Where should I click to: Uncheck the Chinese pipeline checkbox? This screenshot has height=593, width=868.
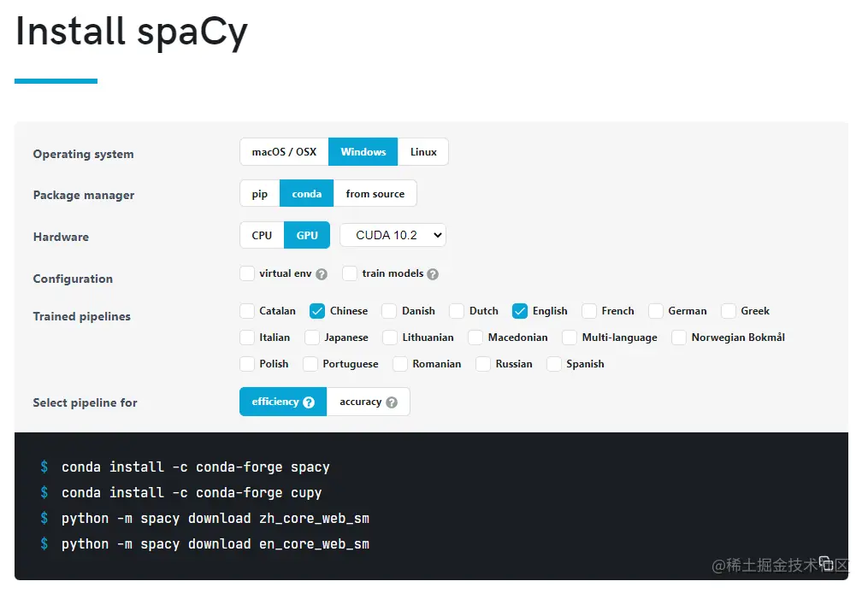coord(317,311)
